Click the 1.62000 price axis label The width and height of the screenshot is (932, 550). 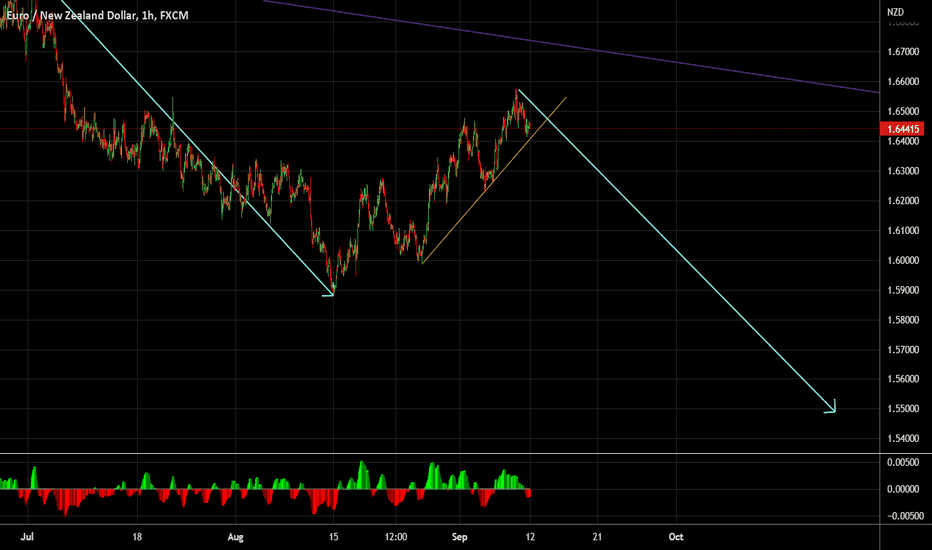click(903, 200)
